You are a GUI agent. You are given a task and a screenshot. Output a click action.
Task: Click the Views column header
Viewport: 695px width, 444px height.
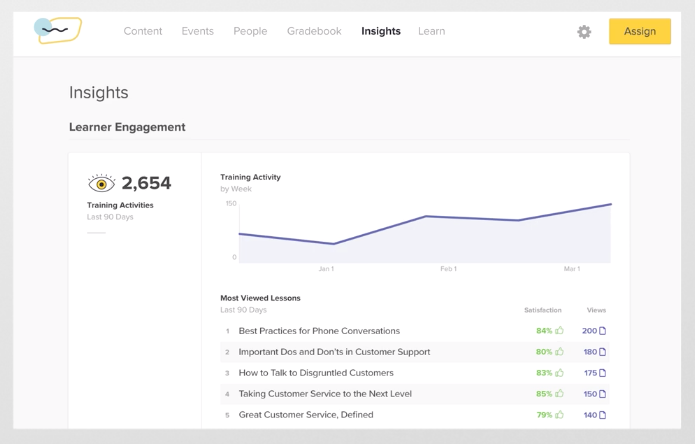click(x=596, y=310)
